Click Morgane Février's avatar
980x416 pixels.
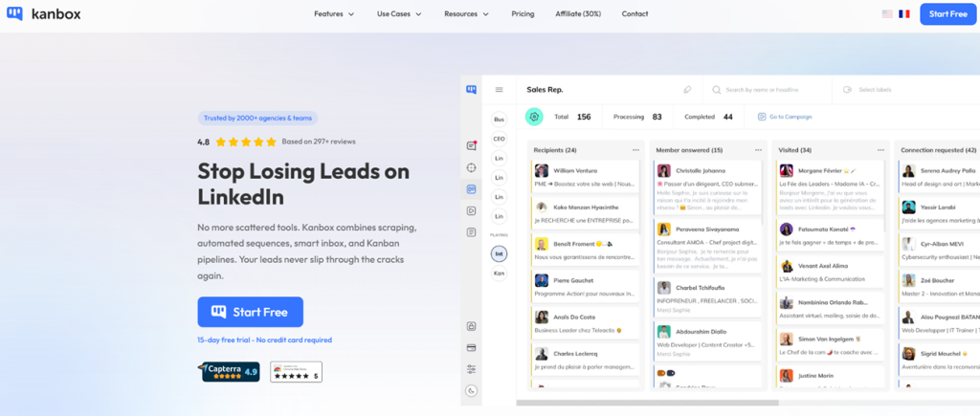(x=787, y=170)
